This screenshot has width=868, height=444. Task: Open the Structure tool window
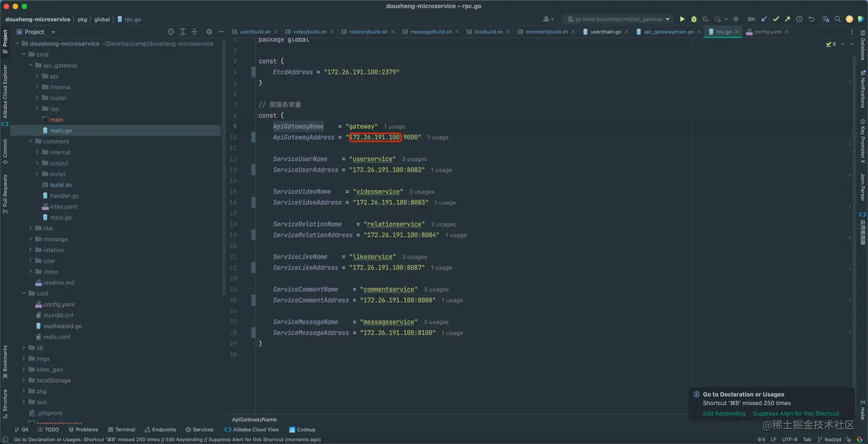5,404
